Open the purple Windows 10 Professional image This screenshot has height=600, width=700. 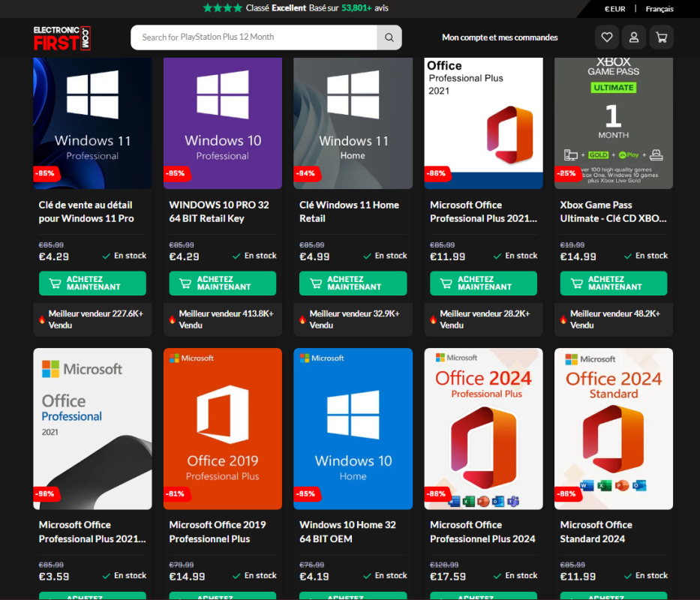pyautogui.click(x=223, y=123)
